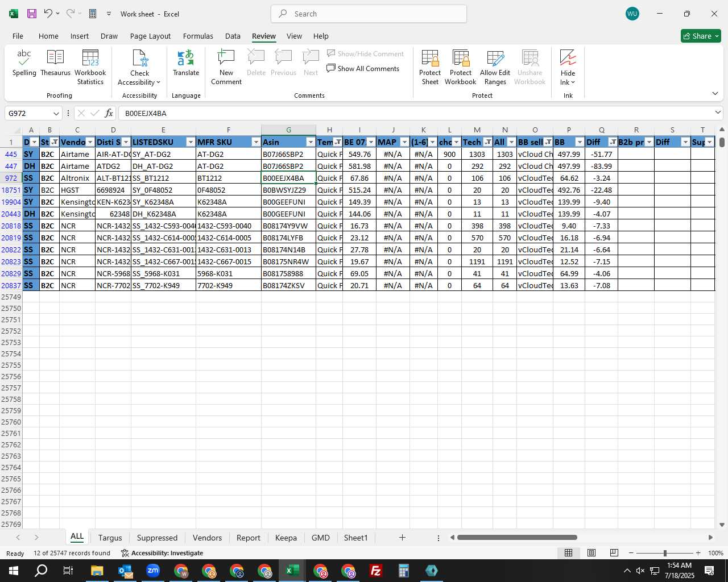Screen dimensions: 728x582
Task: Open the MFR SKU column filter dropdown
Action: pyautogui.click(x=256, y=142)
